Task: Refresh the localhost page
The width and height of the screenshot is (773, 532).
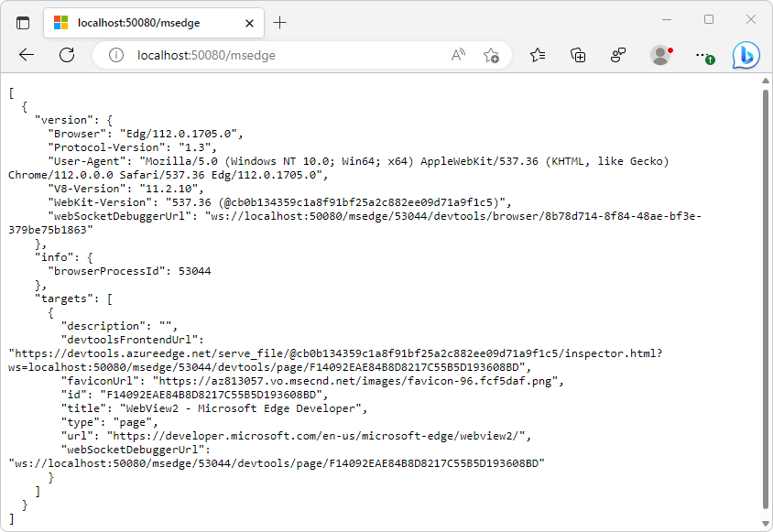Action: tap(66, 55)
